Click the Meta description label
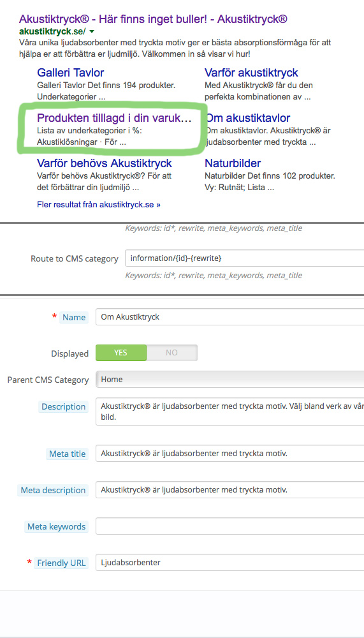Viewport: 364px width, 638px height. click(x=53, y=490)
